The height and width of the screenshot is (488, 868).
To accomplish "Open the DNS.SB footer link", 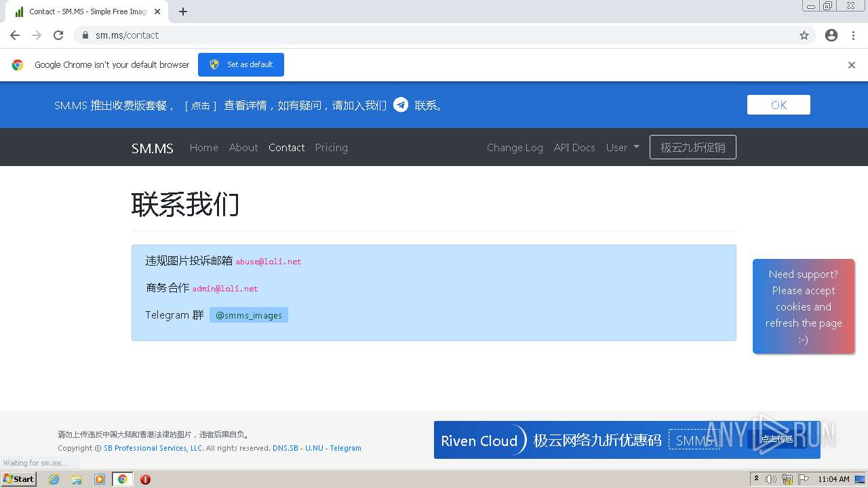I will pyautogui.click(x=285, y=448).
